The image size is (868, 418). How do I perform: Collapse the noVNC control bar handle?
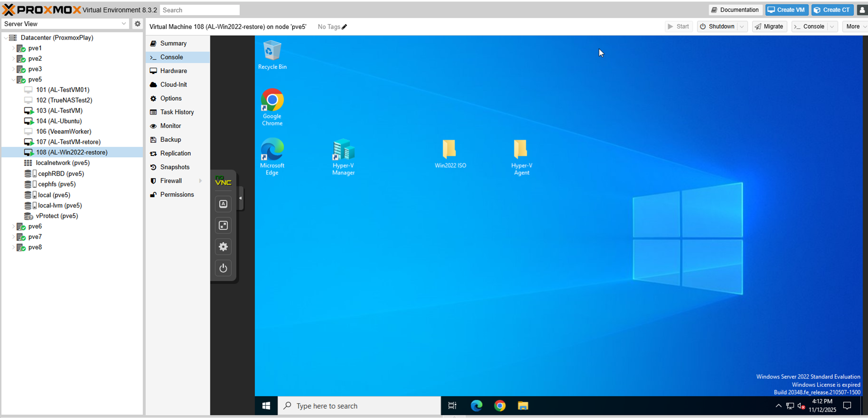(241, 198)
